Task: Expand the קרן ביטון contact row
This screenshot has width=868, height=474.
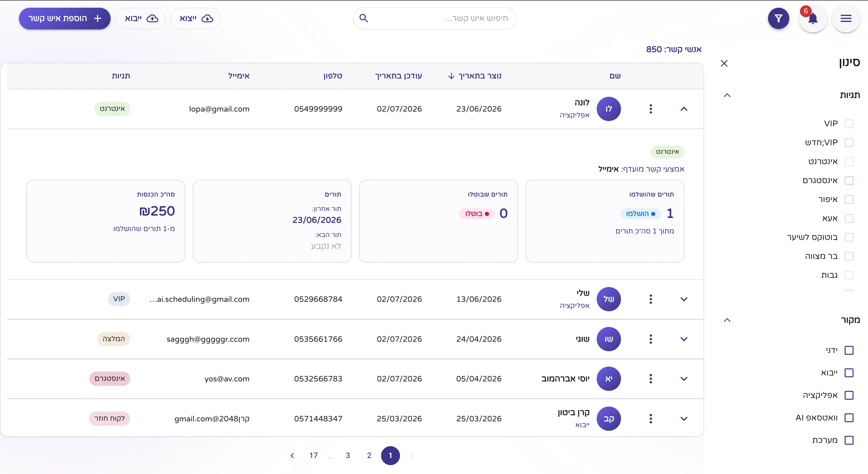Action: click(684, 418)
